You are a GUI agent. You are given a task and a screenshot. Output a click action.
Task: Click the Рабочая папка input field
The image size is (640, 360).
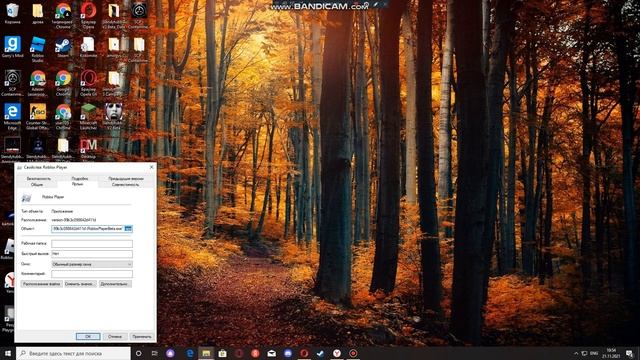pos(92,244)
